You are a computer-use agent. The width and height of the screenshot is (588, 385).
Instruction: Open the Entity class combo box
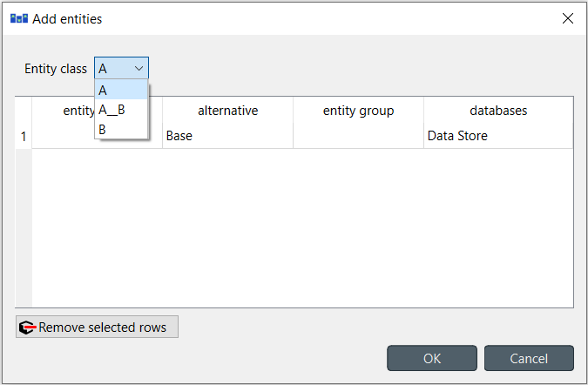click(121, 68)
